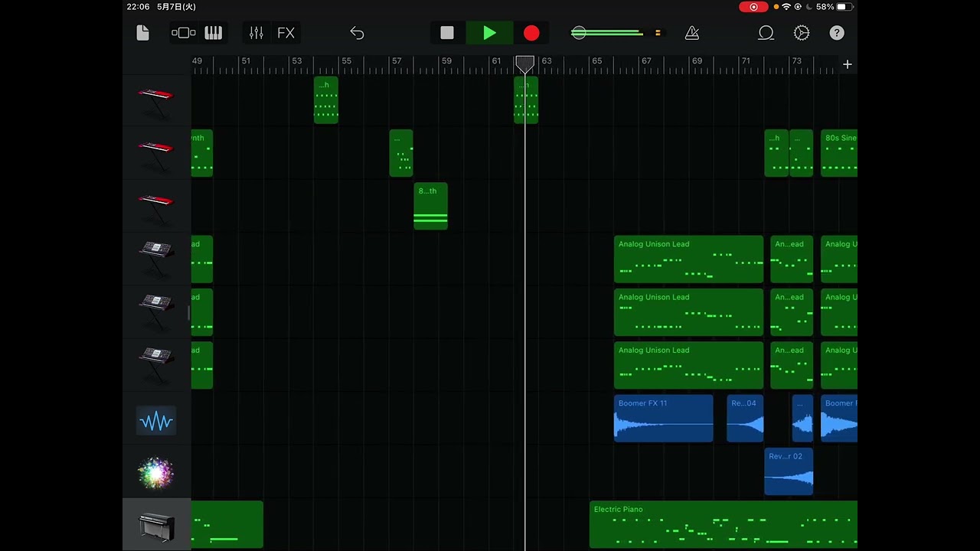Tap the battery indicator in status bar

point(844,7)
